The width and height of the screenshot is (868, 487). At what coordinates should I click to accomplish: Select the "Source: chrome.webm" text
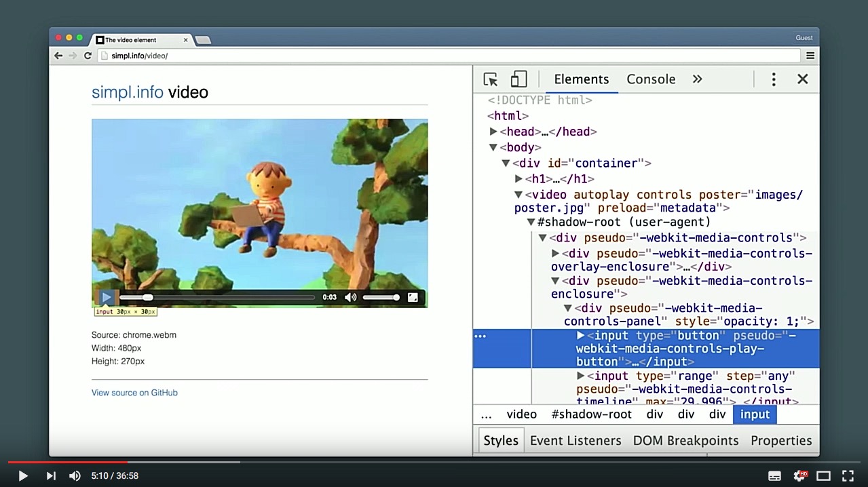click(134, 335)
